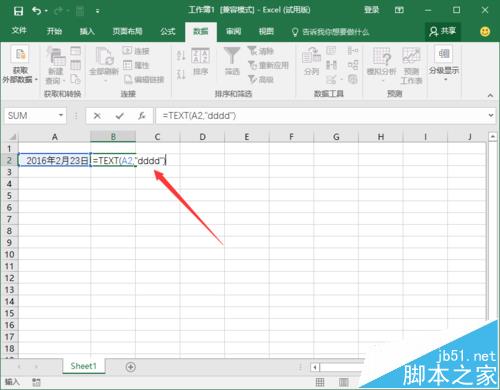
Task: Switch to the 审阅 ribbon tab
Action: tap(233, 31)
